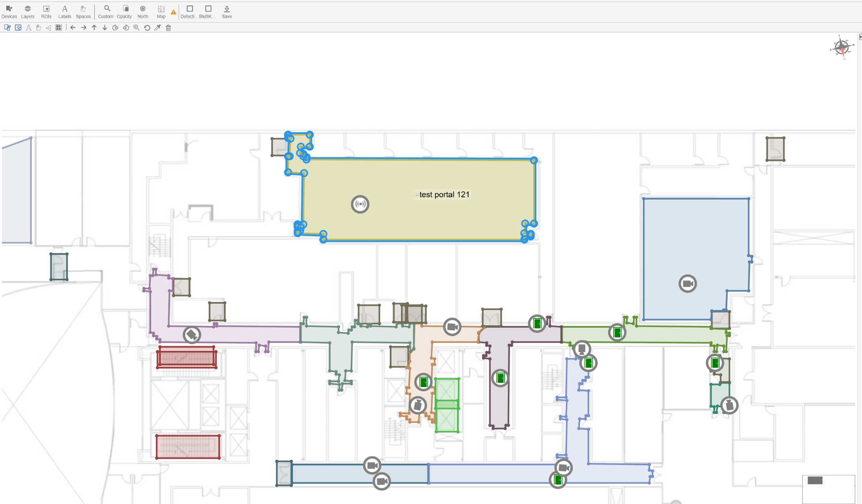
Task: Toggle the grid view icon
Action: pyautogui.click(x=59, y=28)
